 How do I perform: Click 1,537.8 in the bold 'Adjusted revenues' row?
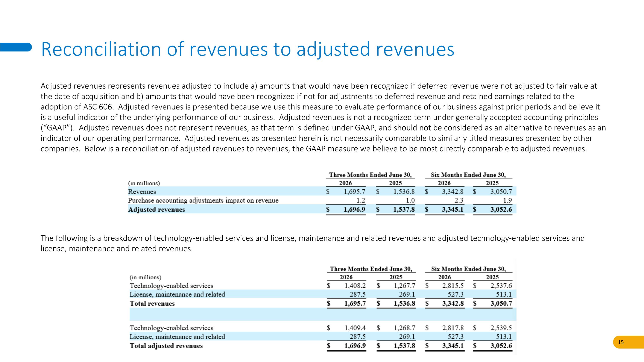pos(404,210)
